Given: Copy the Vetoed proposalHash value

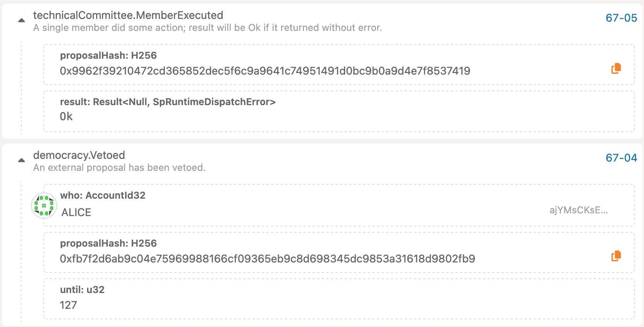Looking at the screenshot, I should click(x=616, y=256).
